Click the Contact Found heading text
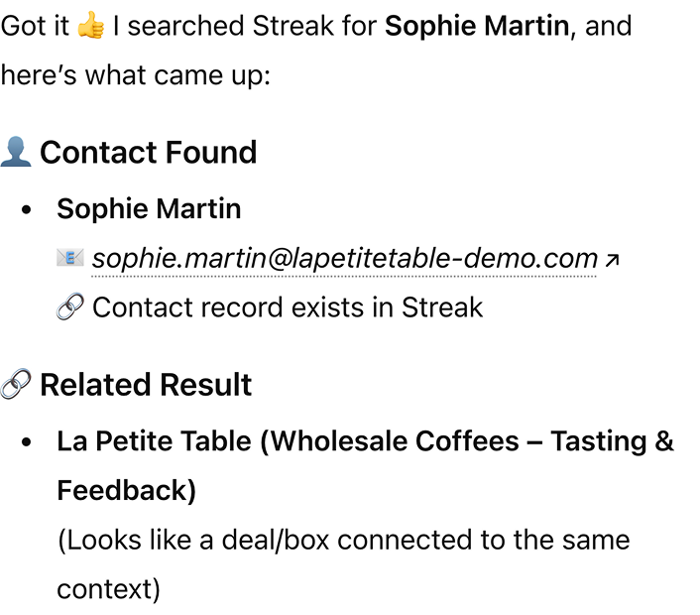 [x=148, y=152]
